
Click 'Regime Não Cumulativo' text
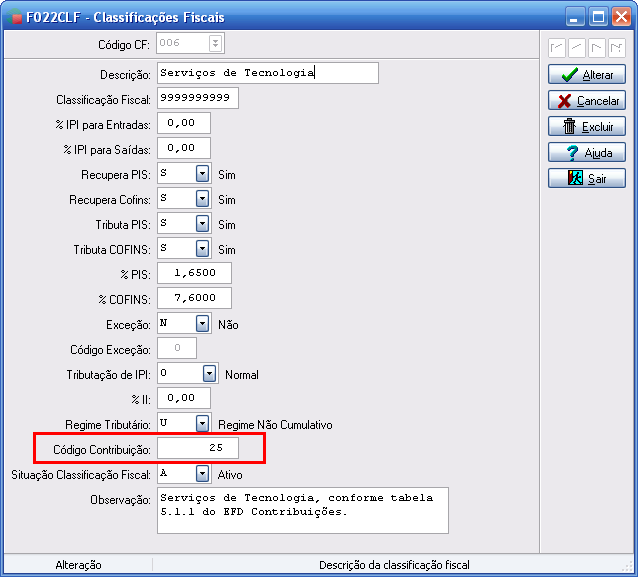click(275, 425)
